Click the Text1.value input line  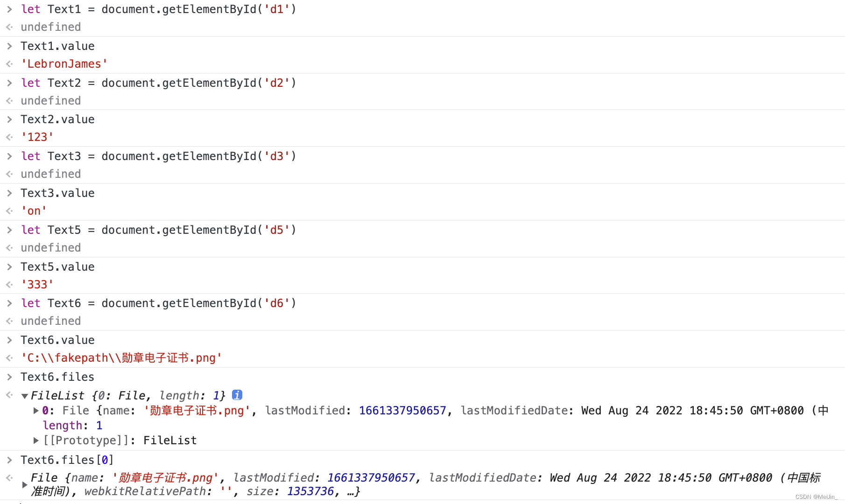pos(57,46)
